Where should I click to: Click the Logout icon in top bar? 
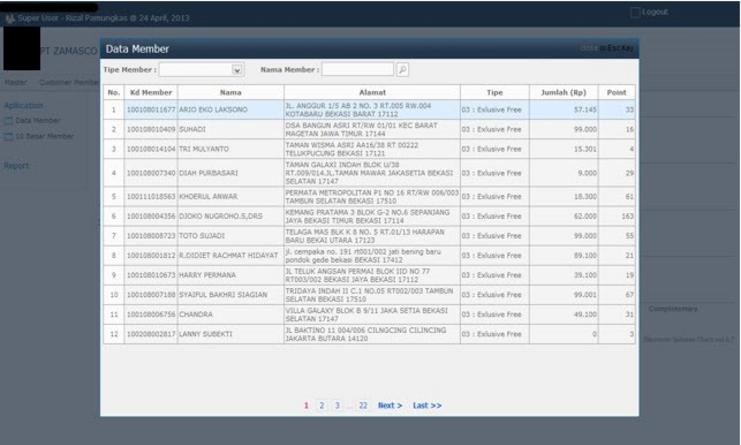pyautogui.click(x=635, y=12)
